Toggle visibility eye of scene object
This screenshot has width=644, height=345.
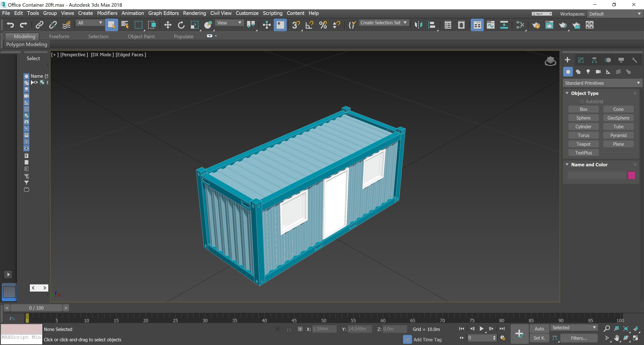click(x=36, y=82)
